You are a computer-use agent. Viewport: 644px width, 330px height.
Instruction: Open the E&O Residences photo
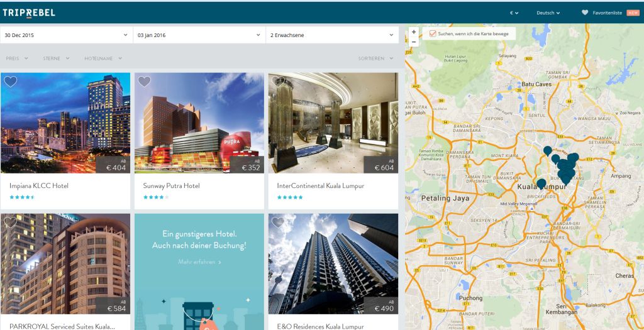tap(333, 263)
